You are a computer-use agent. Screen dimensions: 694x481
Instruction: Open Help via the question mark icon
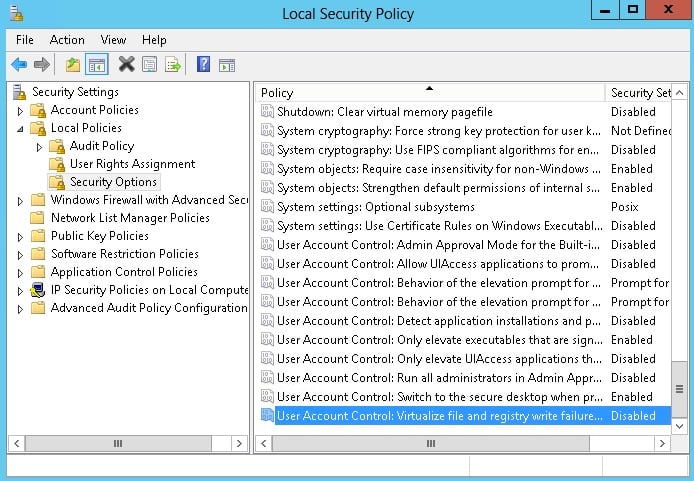tap(203, 65)
